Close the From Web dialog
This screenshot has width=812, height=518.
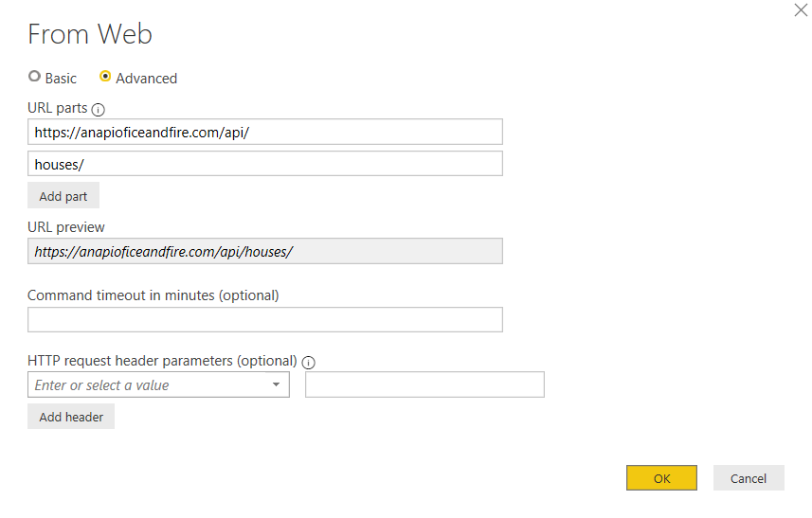(x=800, y=10)
